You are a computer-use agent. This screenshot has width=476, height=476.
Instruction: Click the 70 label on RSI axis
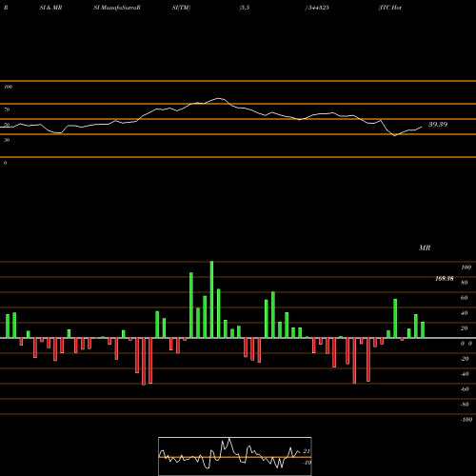(x=7, y=109)
